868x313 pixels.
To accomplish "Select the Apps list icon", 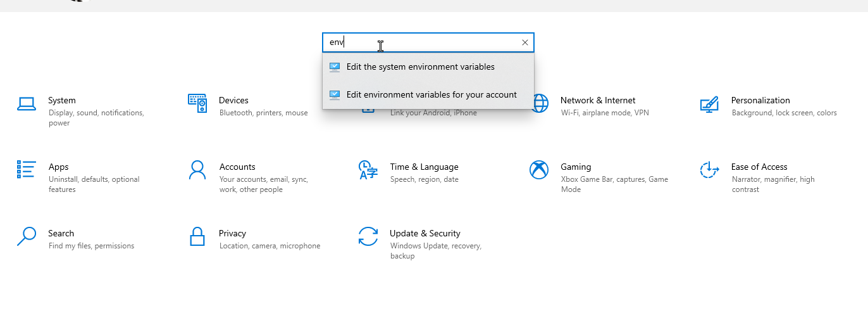I will [x=27, y=170].
